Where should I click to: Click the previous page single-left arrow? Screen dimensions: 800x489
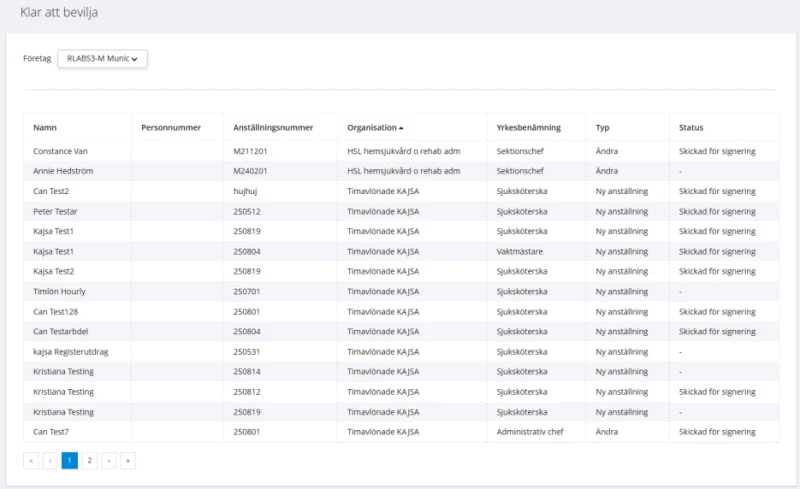click(x=50, y=460)
